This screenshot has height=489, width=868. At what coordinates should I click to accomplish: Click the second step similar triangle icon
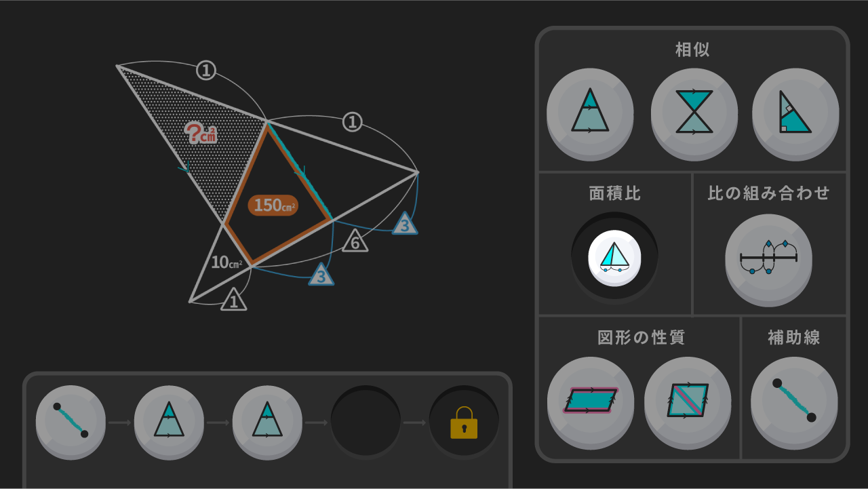[x=169, y=420]
